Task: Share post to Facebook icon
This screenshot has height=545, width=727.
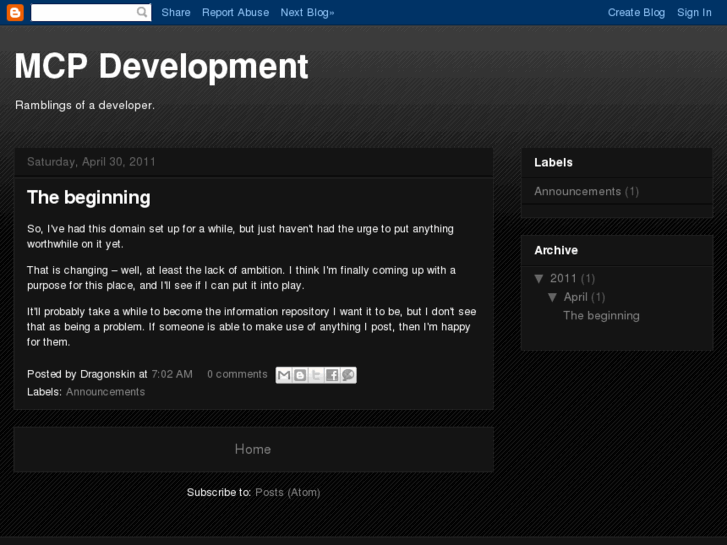Action: point(332,375)
